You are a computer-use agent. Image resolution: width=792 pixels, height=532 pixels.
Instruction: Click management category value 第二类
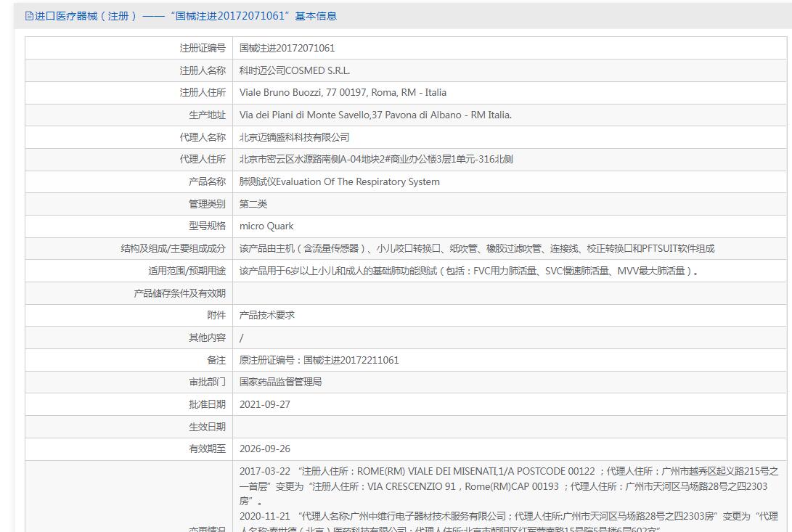[253, 204]
